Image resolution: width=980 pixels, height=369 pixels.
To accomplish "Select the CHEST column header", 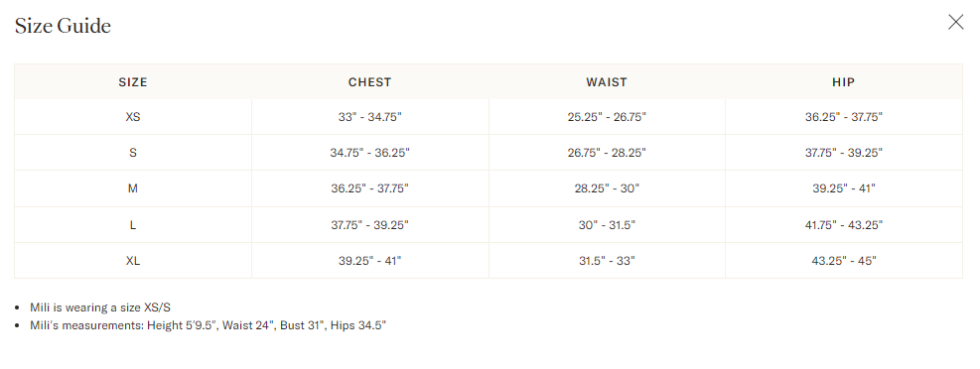I will click(370, 81).
